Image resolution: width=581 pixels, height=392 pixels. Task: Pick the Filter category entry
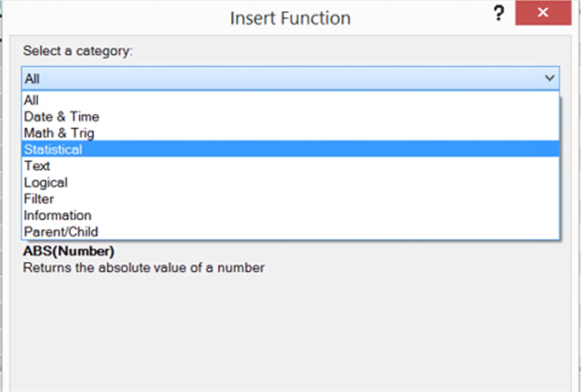[x=39, y=199]
